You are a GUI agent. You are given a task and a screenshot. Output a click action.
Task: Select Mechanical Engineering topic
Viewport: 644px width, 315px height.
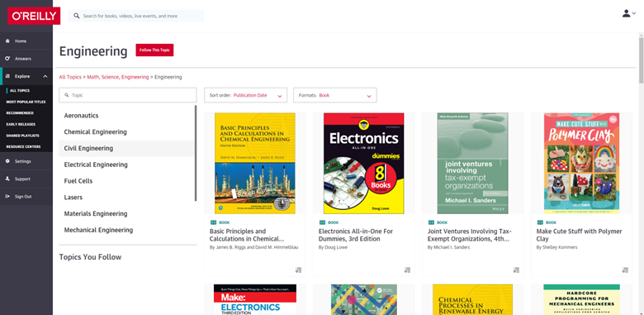point(98,230)
